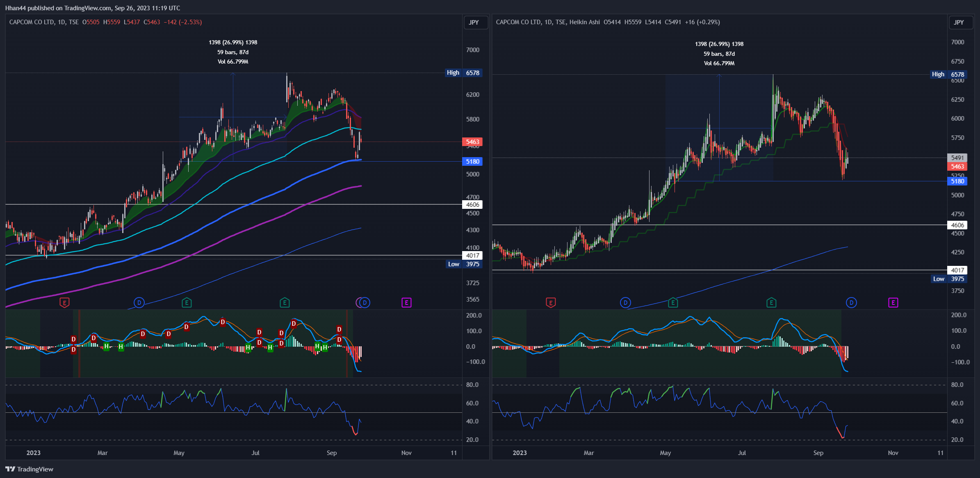Viewport: 980px width, 478px height.
Task: Click measurement text 1398 (26.99%) on left chart
Action: pos(233,42)
